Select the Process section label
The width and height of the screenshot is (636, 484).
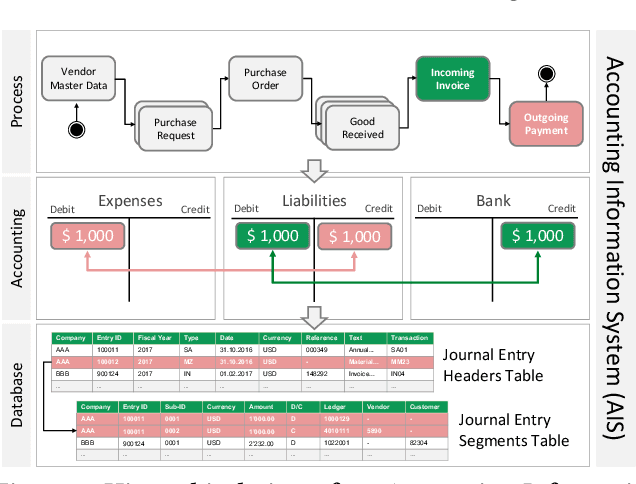17,100
